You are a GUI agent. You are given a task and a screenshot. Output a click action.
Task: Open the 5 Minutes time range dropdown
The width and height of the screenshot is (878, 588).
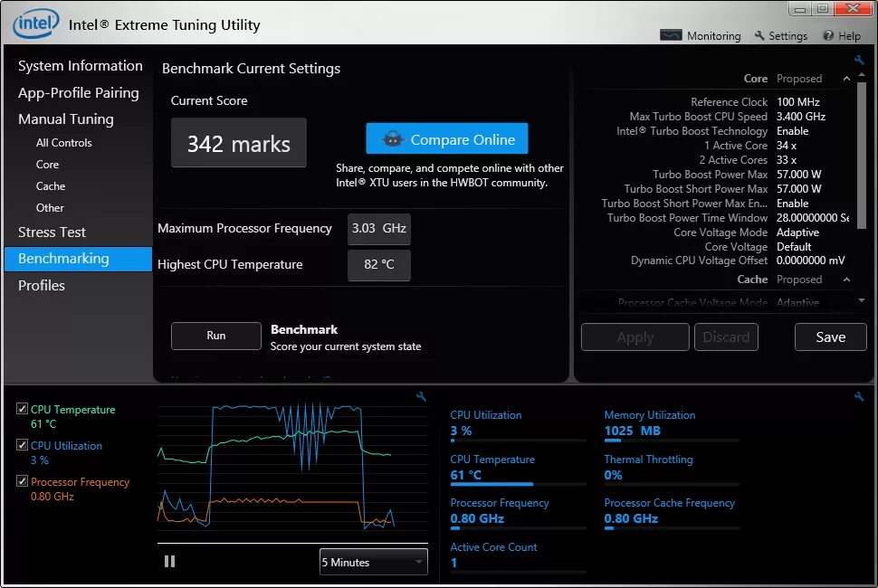[374, 562]
